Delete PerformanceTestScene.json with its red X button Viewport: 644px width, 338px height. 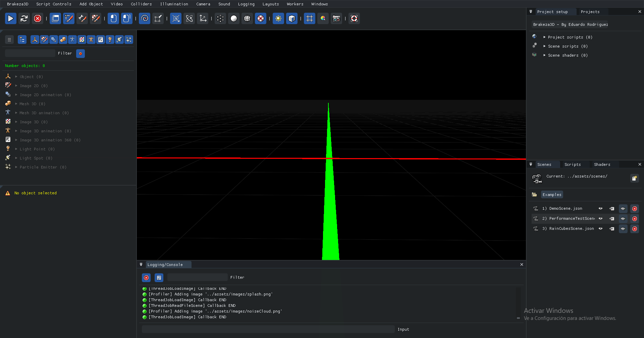pos(635,218)
